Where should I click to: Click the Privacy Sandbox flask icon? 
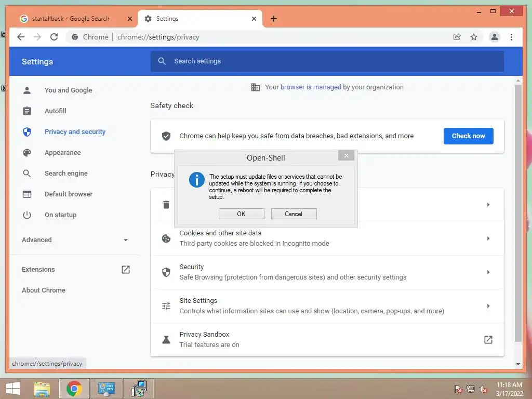click(x=166, y=340)
